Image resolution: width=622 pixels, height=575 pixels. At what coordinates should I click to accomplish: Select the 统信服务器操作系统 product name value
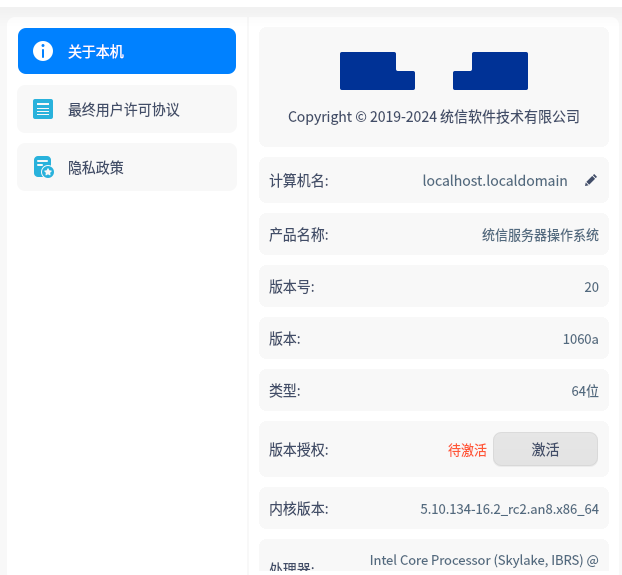pos(540,235)
